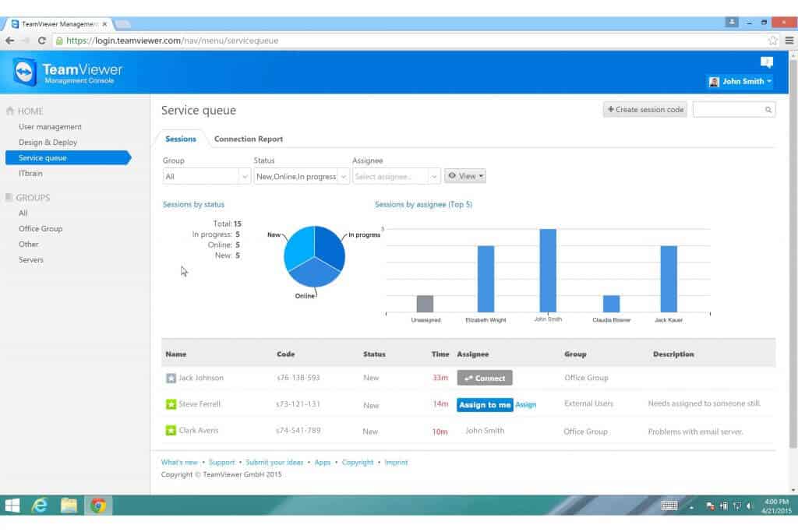Open the Status filter dropdown
Screen dimensions: 798x532
(x=301, y=176)
